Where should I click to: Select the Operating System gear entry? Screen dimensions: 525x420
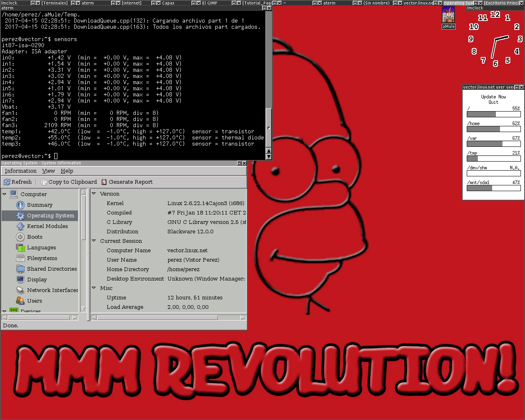[40, 215]
